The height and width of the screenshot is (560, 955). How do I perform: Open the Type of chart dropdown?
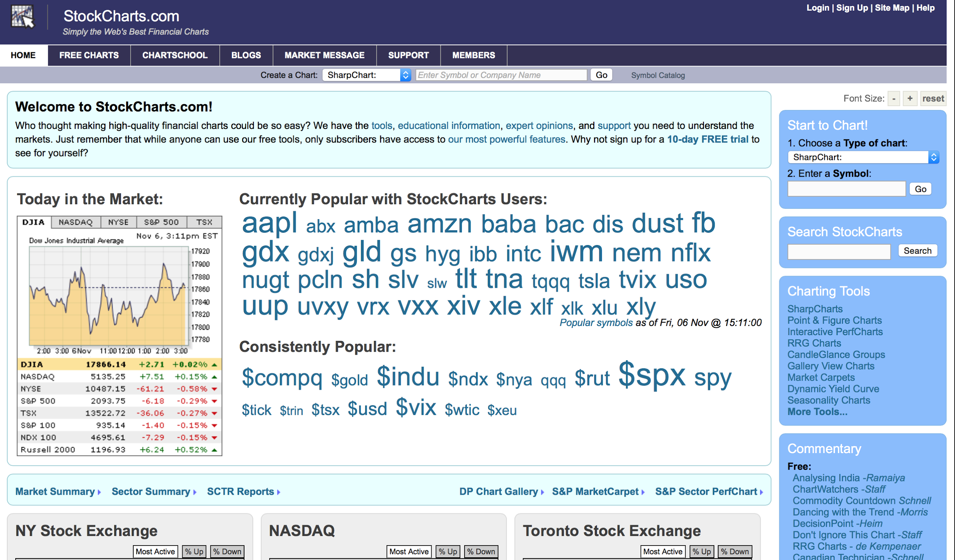[863, 157]
